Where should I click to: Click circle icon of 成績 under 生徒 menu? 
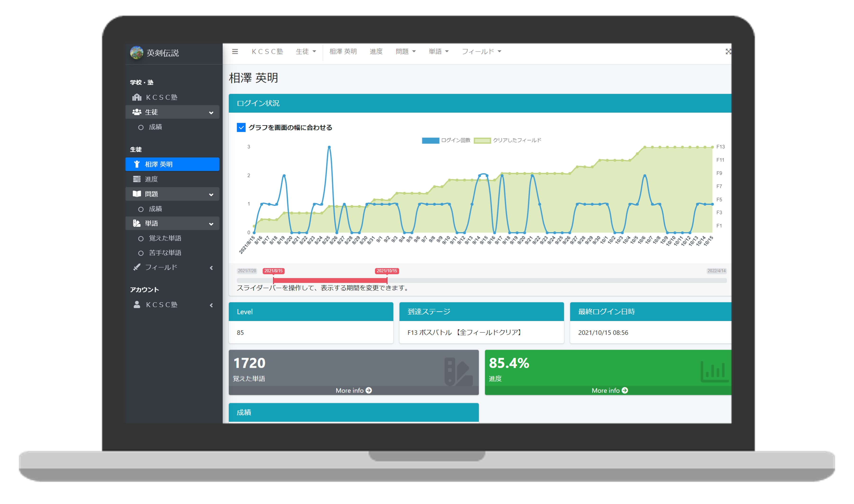coord(141,127)
